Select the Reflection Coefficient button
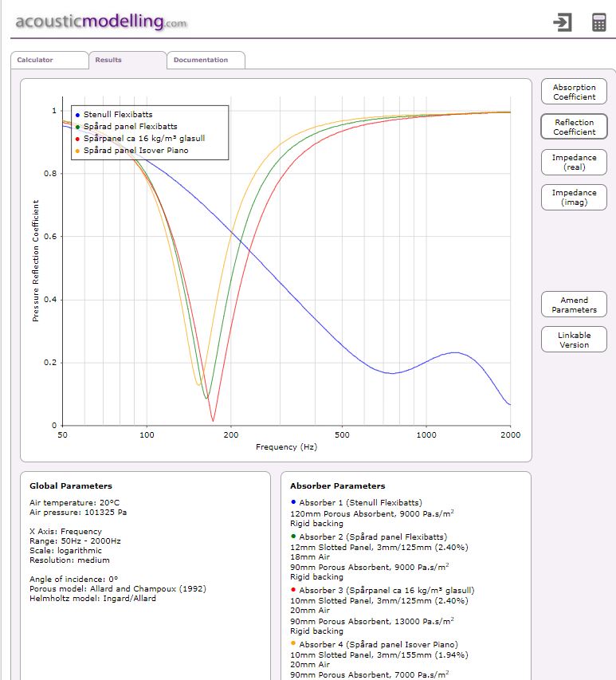The image size is (616, 680). pos(574,127)
